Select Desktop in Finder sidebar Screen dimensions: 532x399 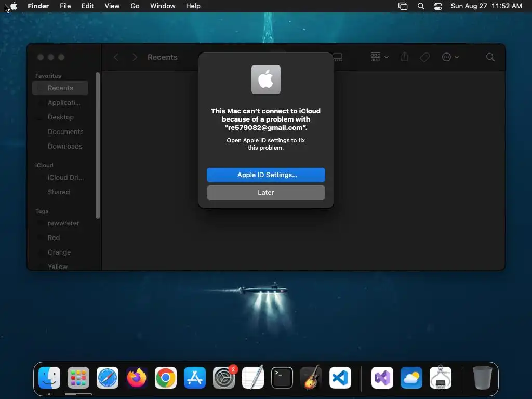coord(60,117)
